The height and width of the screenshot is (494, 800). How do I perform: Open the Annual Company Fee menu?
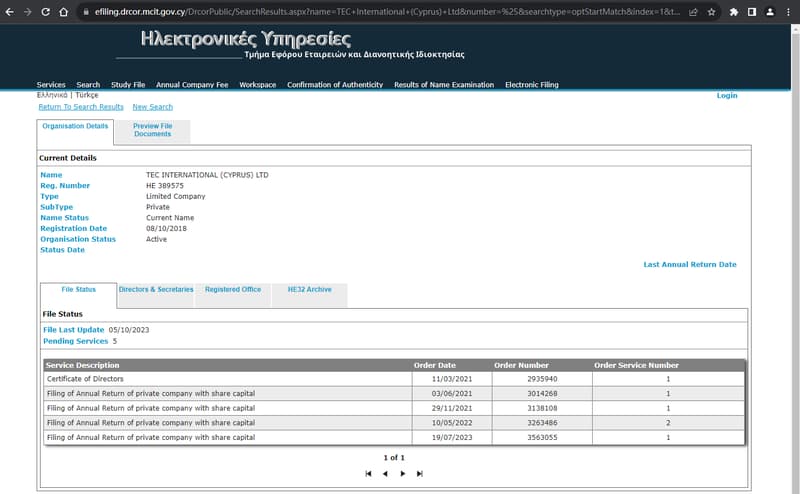[192, 85]
